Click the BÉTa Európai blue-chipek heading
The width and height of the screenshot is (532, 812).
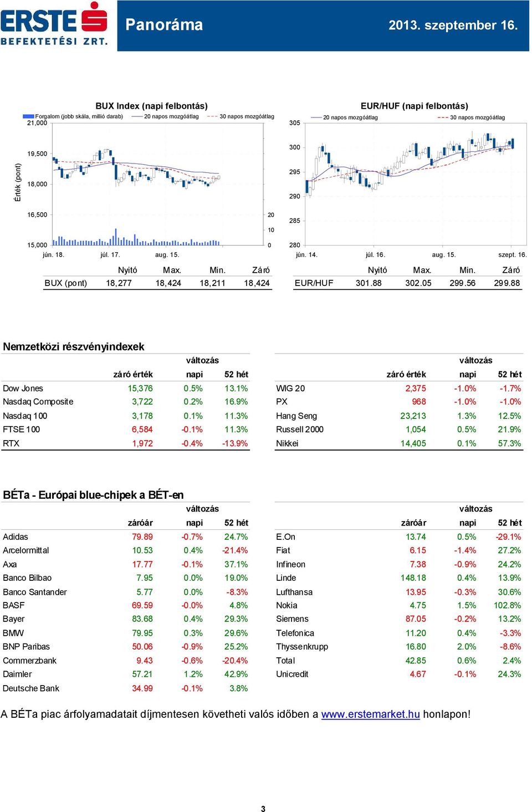(93, 495)
